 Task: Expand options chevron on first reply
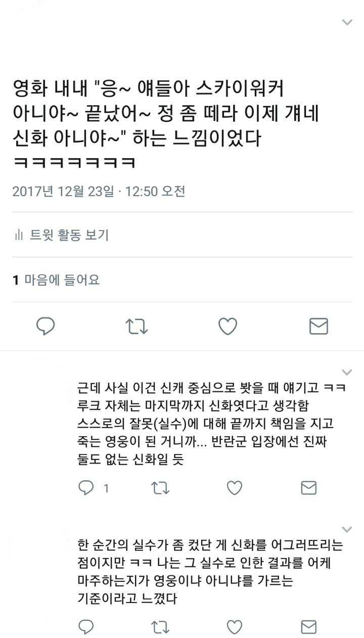[347, 372]
